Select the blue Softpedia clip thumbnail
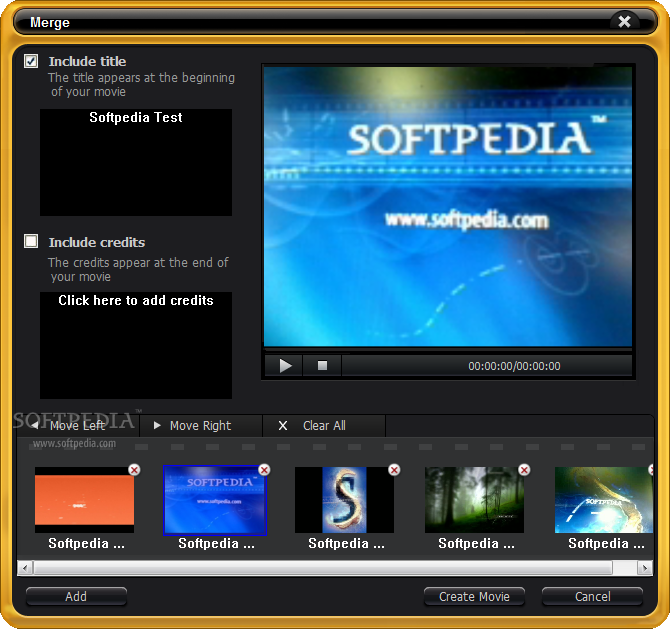Image resolution: width=670 pixels, height=629 pixels. pyautogui.click(x=215, y=500)
